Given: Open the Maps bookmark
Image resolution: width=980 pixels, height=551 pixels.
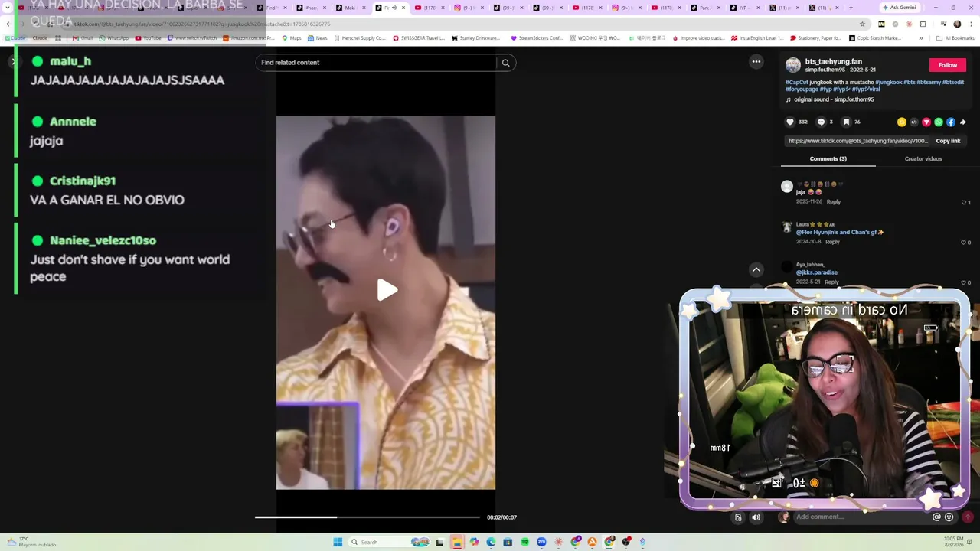Looking at the screenshot, I should [291, 38].
